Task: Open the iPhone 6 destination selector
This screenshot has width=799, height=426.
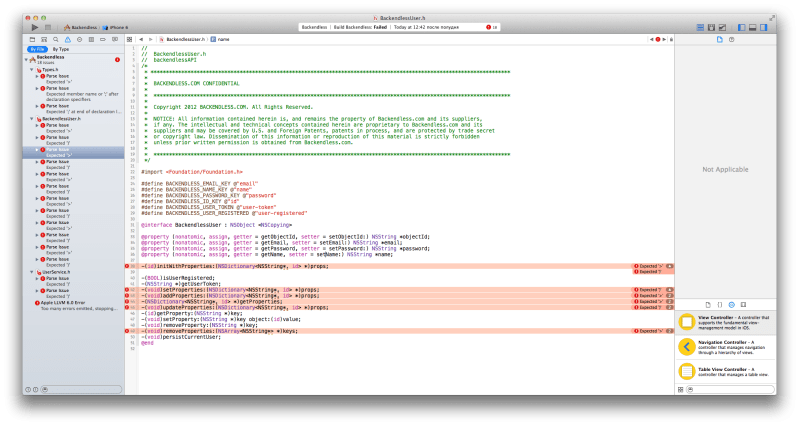Action: click(116, 28)
